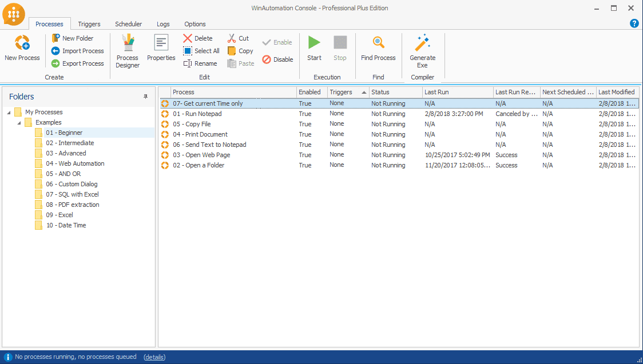
Task: Select the 04 - Print Document process
Action: (399, 134)
